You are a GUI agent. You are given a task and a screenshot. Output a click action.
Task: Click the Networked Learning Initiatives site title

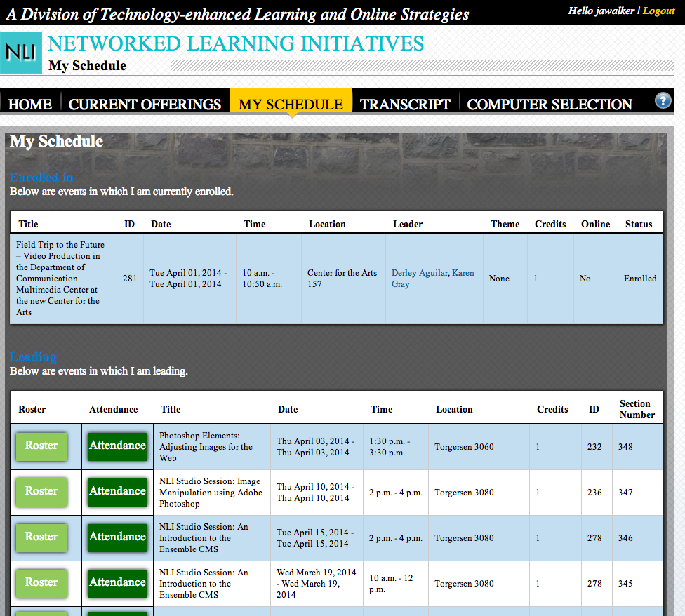coord(236,43)
